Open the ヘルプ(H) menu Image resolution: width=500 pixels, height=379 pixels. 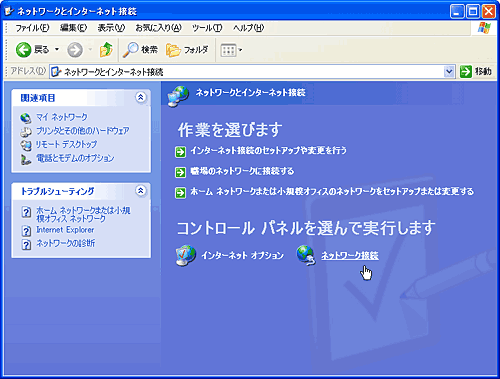click(x=248, y=28)
